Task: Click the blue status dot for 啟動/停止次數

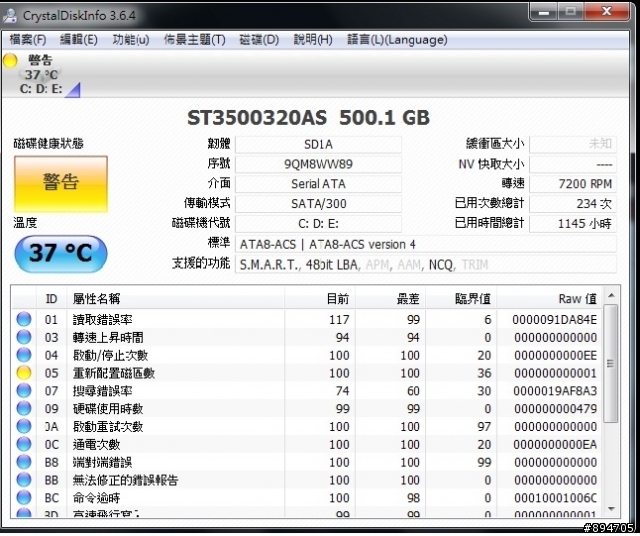Action: [x=24, y=355]
